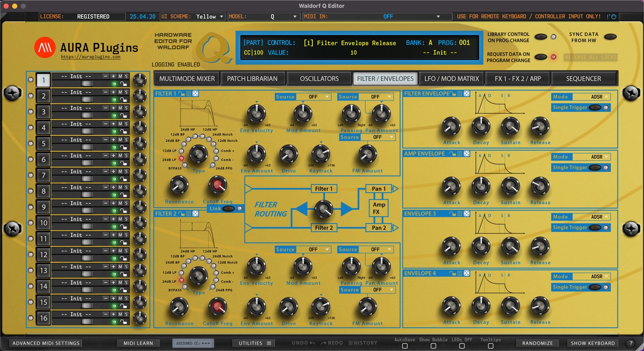Screen dimensions: 644x351
Task: Click the Randomize button
Action: (538, 343)
